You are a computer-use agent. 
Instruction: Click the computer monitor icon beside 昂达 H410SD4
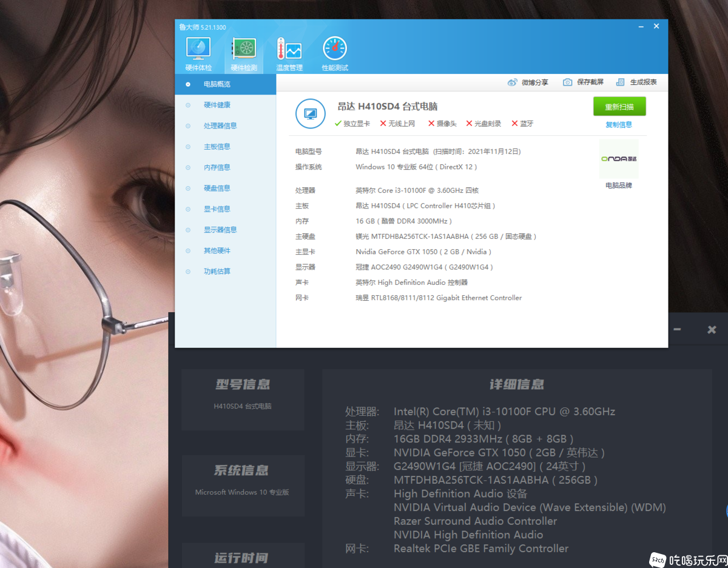tap(310, 113)
